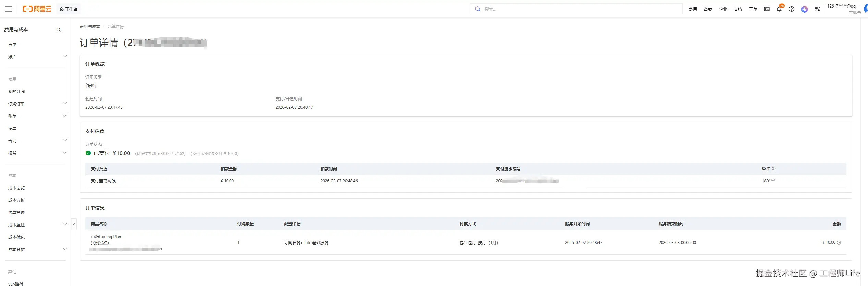
Task: Open 预算管理 in the sidebar
Action: (x=16, y=212)
